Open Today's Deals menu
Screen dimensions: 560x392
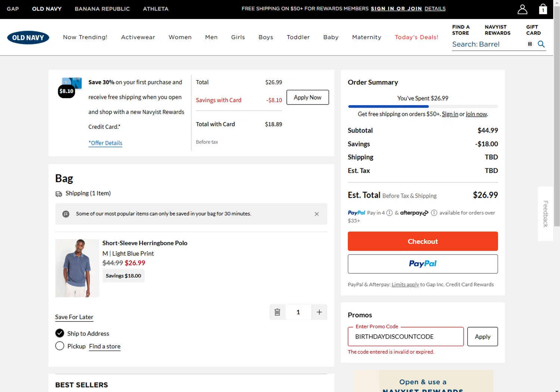(416, 37)
